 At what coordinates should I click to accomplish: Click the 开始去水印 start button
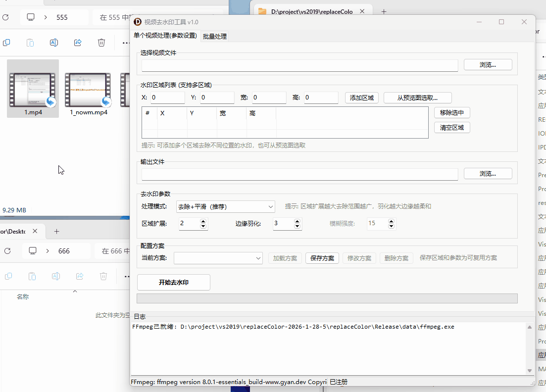coord(173,282)
